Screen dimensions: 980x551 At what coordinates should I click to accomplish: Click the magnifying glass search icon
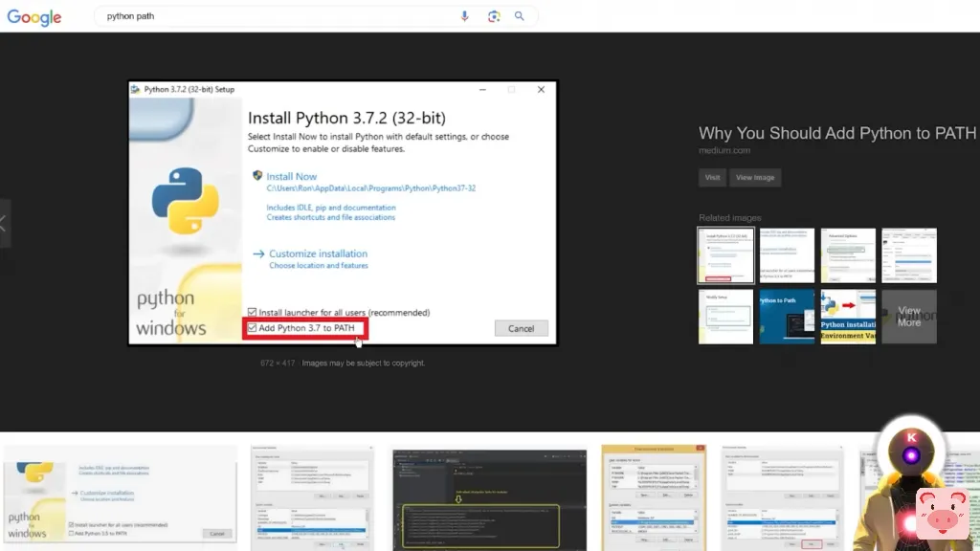(x=520, y=16)
